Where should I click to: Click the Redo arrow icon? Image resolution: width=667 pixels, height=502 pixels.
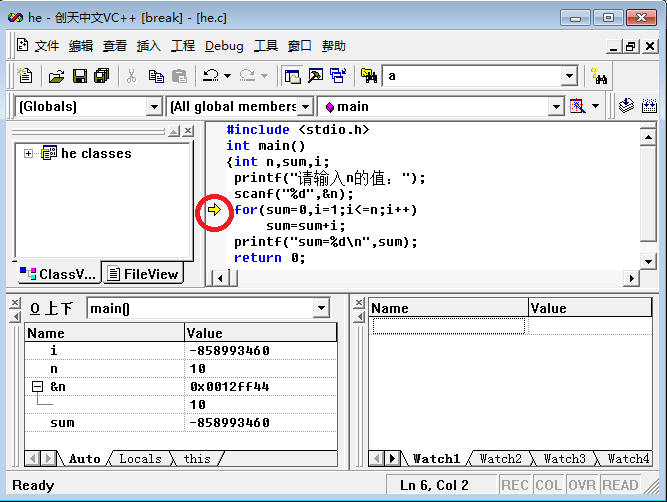tap(247, 76)
